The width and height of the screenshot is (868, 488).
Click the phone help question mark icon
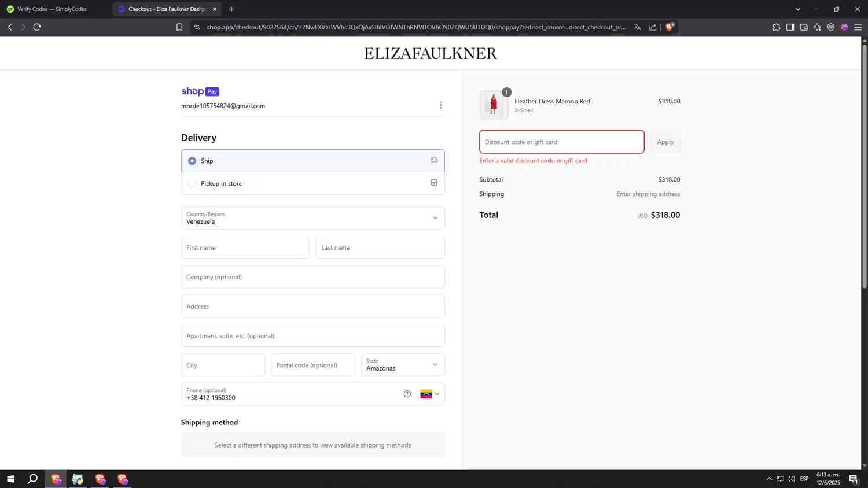(407, 394)
